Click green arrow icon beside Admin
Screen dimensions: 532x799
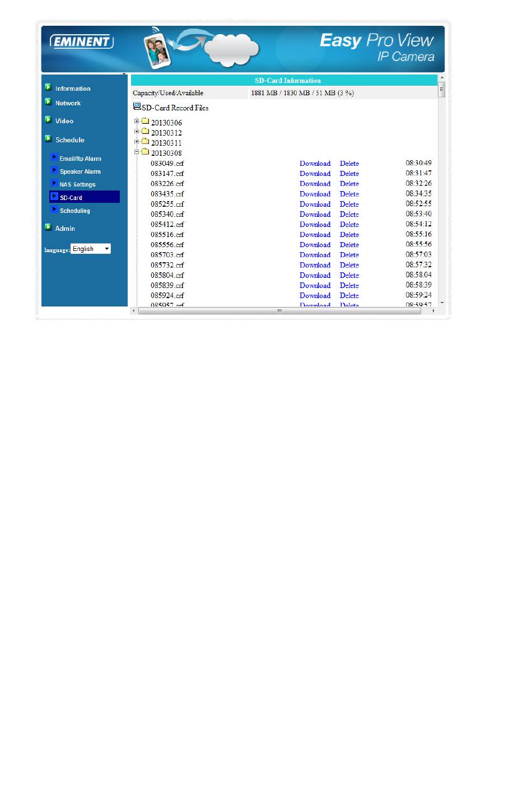pos(48,227)
